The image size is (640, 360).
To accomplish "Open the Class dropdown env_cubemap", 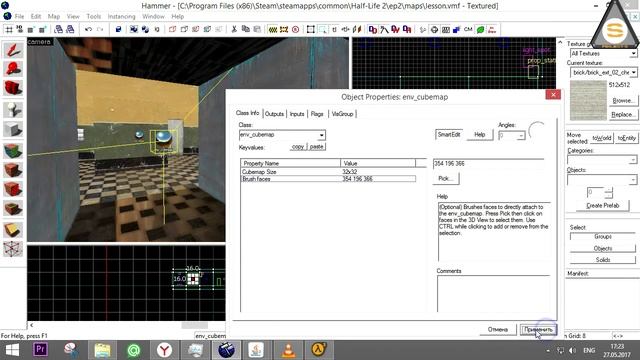I will [x=322, y=135].
